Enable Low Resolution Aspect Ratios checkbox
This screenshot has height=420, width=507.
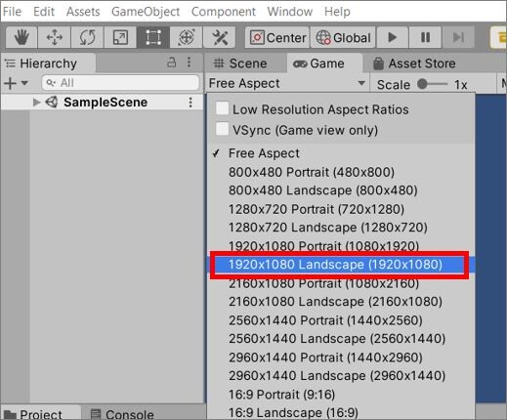tap(222, 108)
